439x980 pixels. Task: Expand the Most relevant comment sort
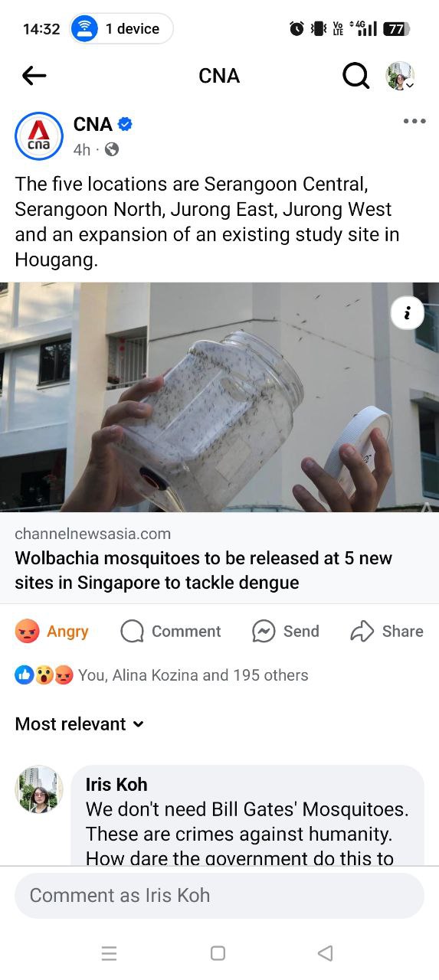tap(80, 724)
